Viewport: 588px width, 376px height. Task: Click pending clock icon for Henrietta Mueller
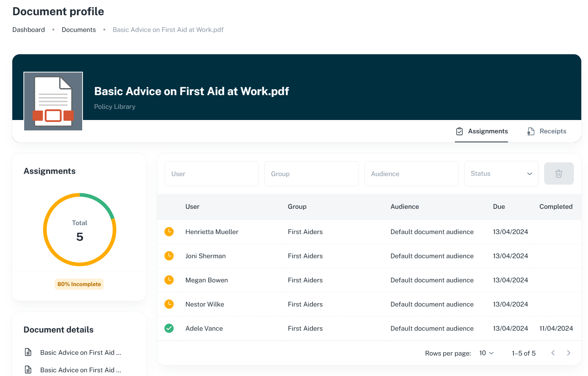tap(169, 232)
